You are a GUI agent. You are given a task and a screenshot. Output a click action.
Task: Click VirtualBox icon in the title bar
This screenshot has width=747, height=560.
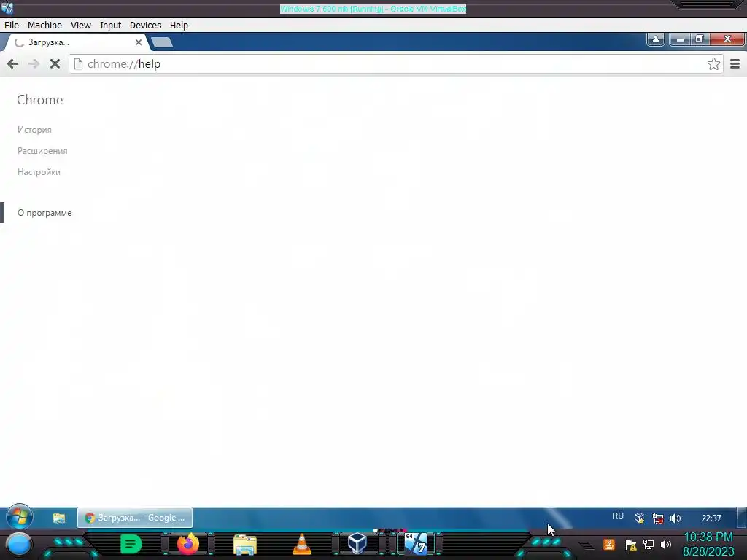coord(7,8)
